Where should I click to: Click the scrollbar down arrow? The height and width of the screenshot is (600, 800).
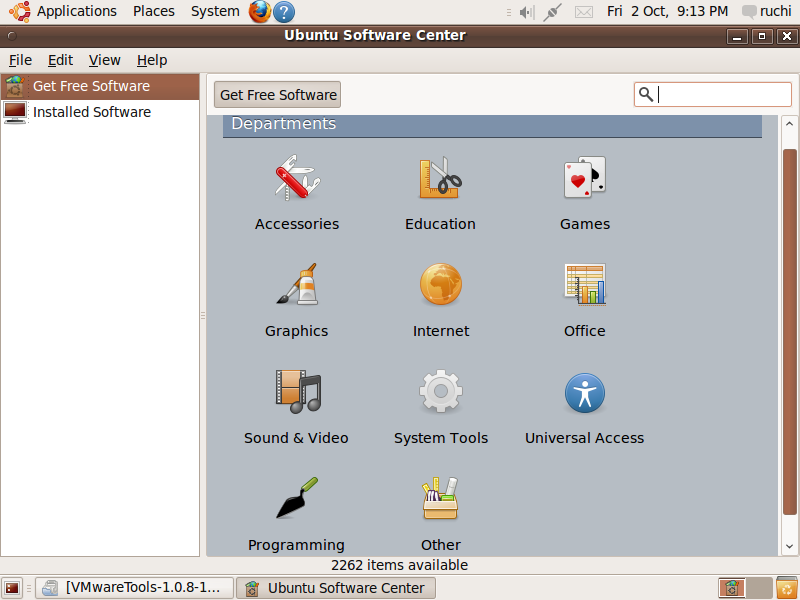(789, 546)
